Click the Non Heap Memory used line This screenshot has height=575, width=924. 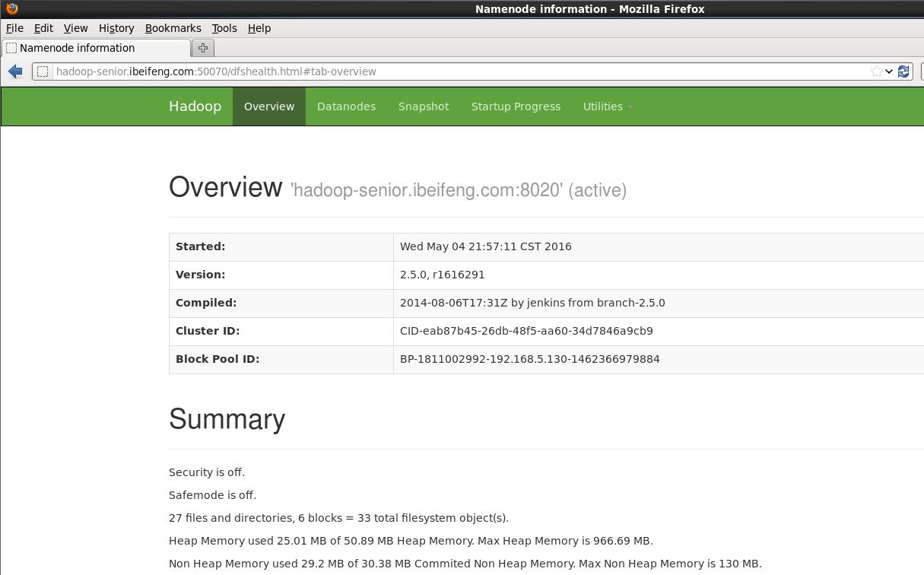pyautogui.click(x=465, y=564)
